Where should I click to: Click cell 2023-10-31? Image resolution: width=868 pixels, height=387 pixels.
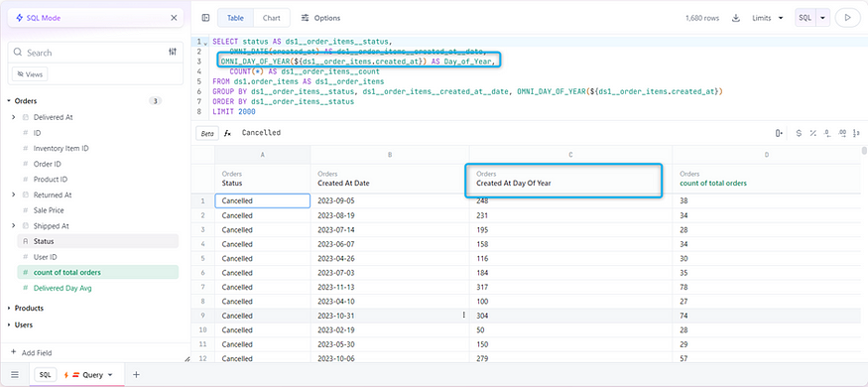click(390, 316)
